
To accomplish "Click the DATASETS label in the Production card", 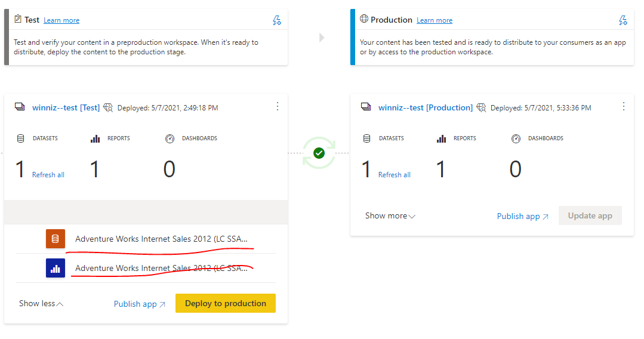I will tap(392, 138).
